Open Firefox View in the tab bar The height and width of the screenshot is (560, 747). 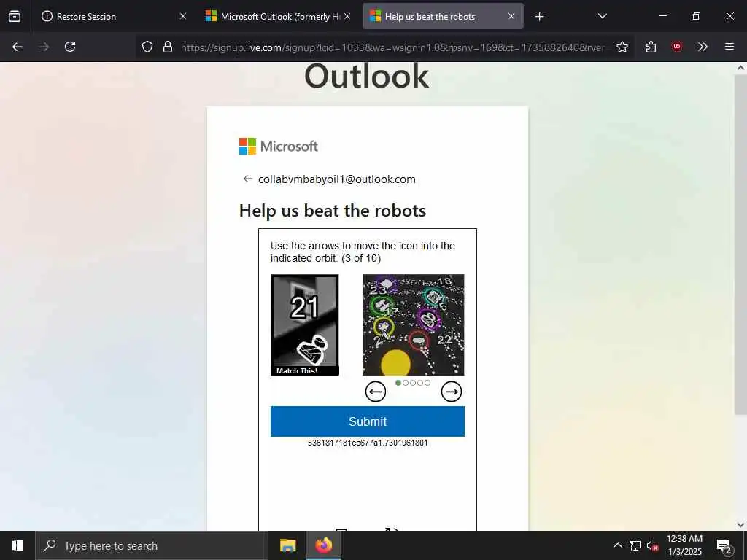15,16
